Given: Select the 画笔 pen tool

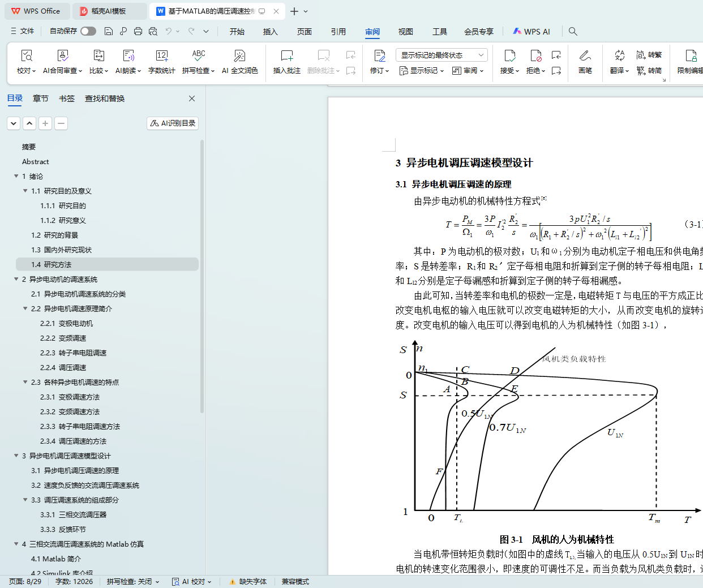Looking at the screenshot, I should tap(585, 56).
